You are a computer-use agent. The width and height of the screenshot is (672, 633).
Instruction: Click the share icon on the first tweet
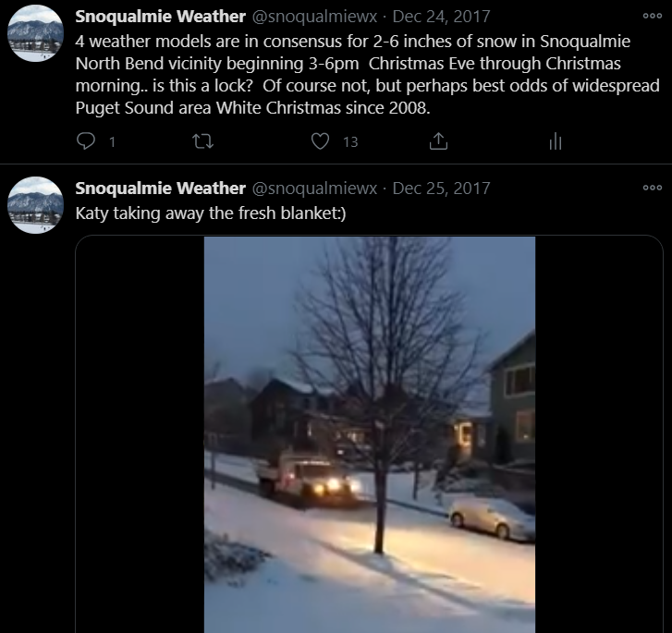click(x=438, y=141)
